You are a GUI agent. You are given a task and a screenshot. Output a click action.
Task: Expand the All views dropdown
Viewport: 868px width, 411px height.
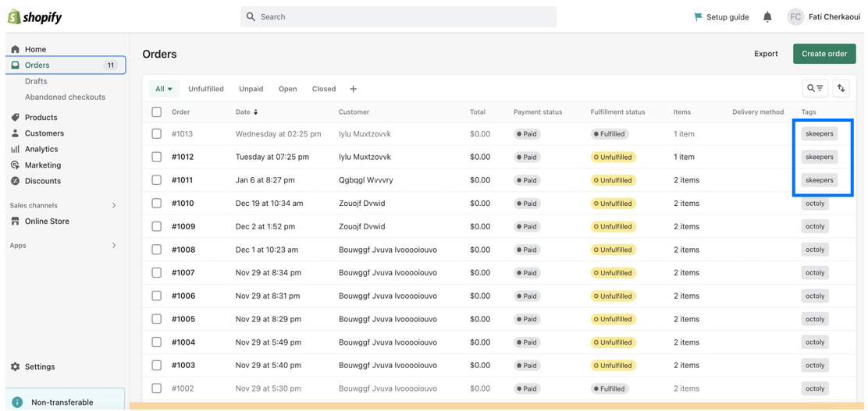tap(164, 89)
